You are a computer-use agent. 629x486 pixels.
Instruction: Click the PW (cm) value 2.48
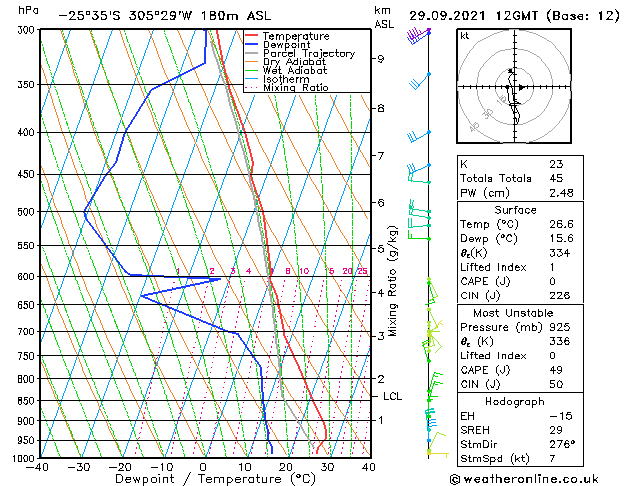[561, 193]
